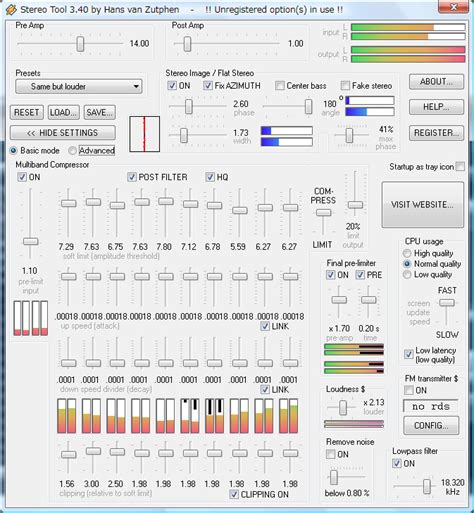Click the Stereo Tool title bar icon

[11, 9]
